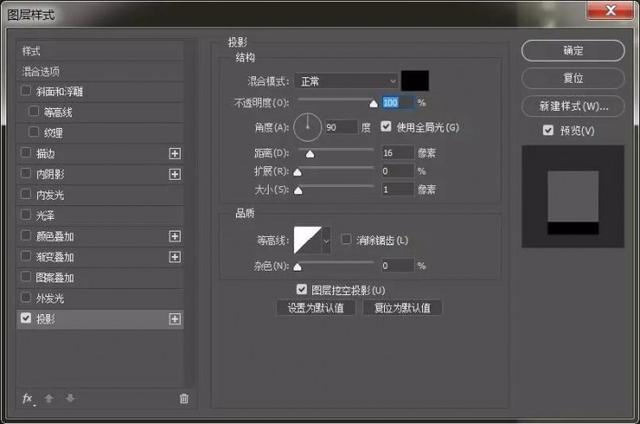Open the 等高线 contour picker arrow
This screenshot has width=640, height=424.
[325, 241]
